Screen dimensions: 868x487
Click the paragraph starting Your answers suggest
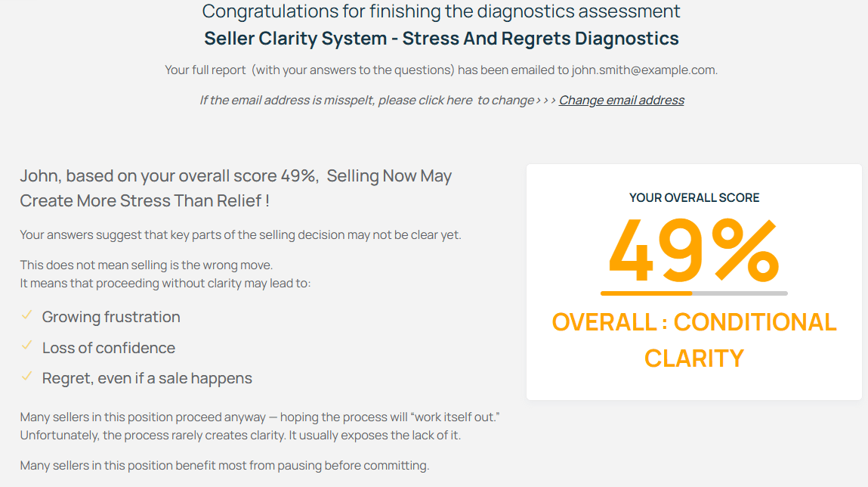coord(240,235)
